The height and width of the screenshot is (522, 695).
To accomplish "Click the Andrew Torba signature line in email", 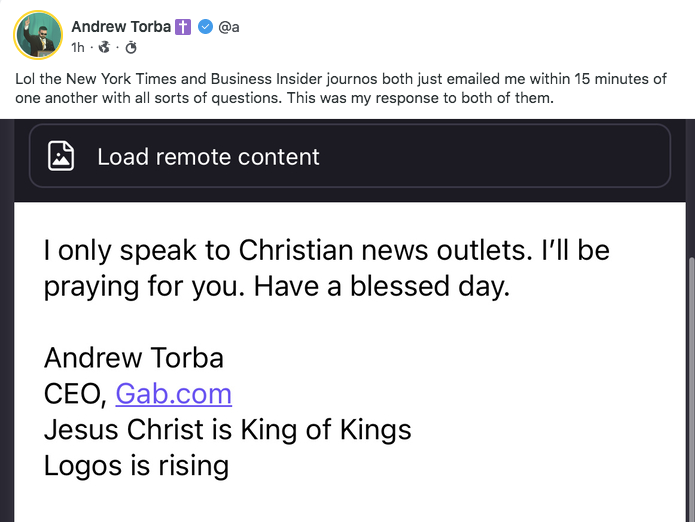I will coord(134,357).
